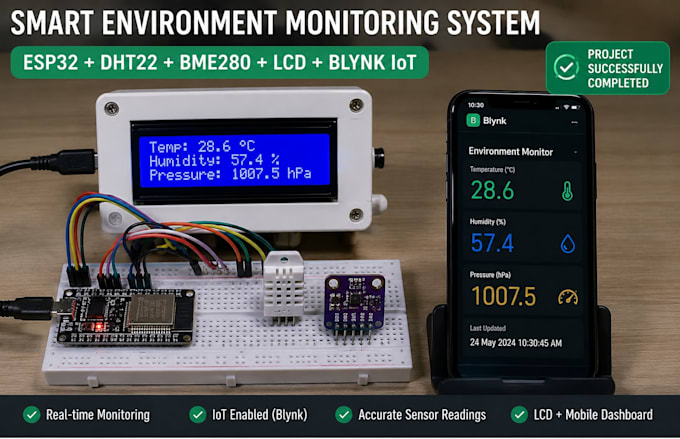Screen dimensions: 680x439
Task: Click the checkmark icon in Project Successfully Completed badge
Action: (566, 67)
